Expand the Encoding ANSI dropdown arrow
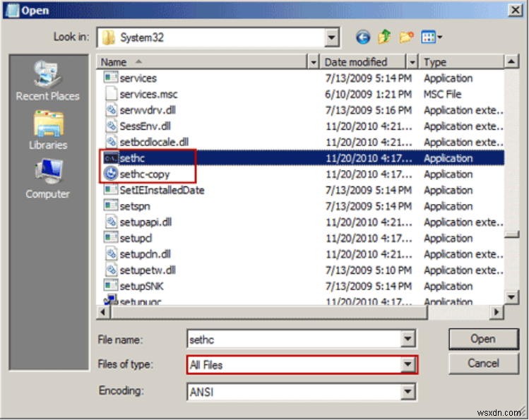Image resolution: width=529 pixels, height=420 pixels. click(408, 391)
